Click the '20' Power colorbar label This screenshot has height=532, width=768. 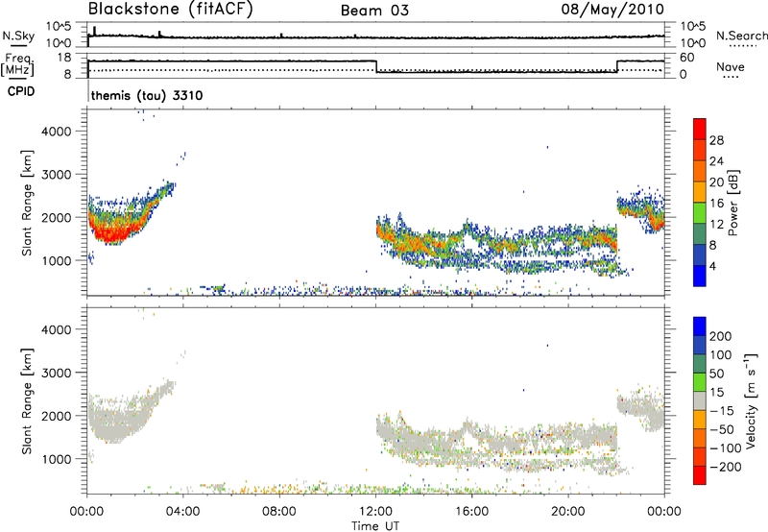(x=716, y=182)
